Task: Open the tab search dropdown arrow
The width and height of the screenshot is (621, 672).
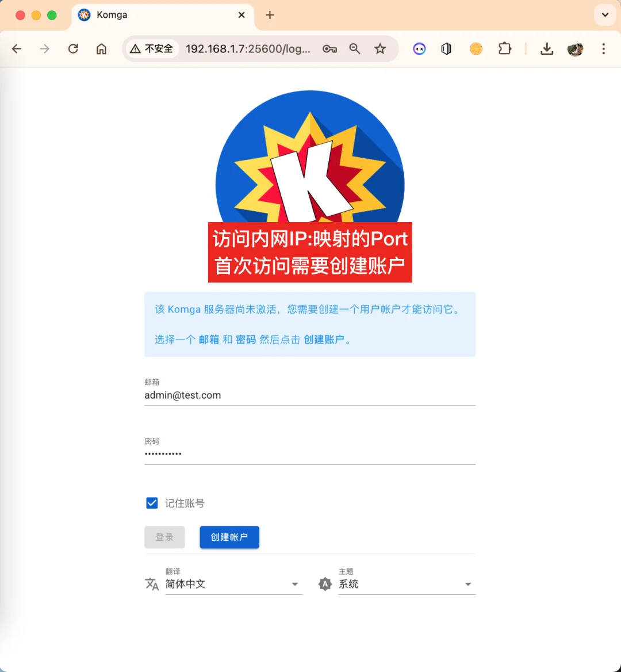Action: (605, 15)
